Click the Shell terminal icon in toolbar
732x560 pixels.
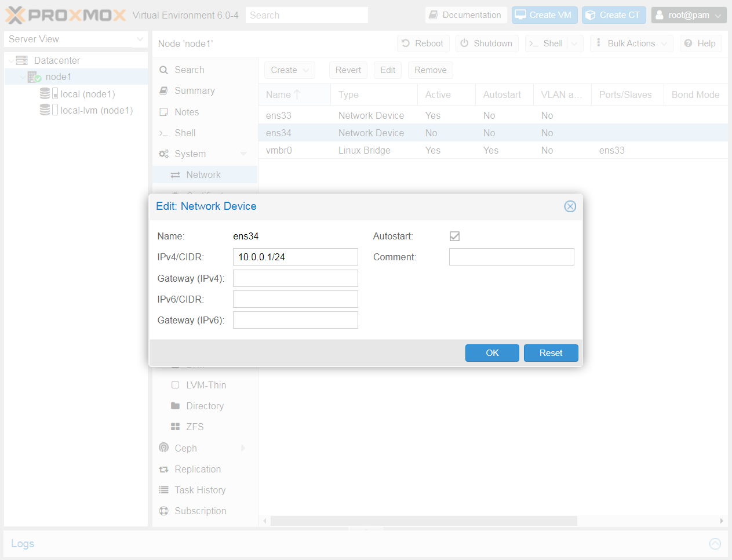click(x=534, y=43)
